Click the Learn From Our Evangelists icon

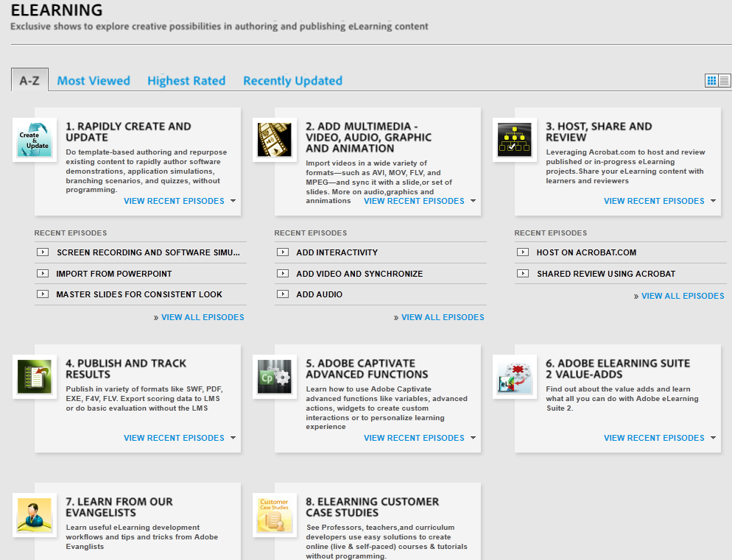point(35,515)
